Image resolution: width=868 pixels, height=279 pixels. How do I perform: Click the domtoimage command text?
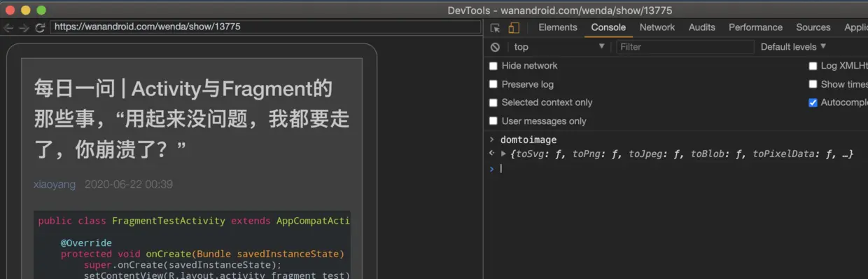[528, 140]
